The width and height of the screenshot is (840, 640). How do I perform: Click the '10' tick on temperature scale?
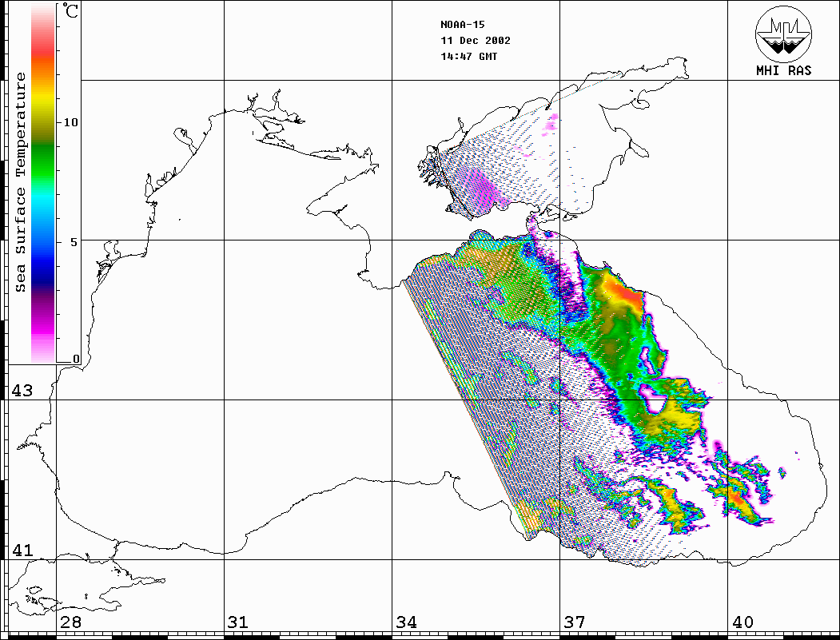(x=70, y=122)
